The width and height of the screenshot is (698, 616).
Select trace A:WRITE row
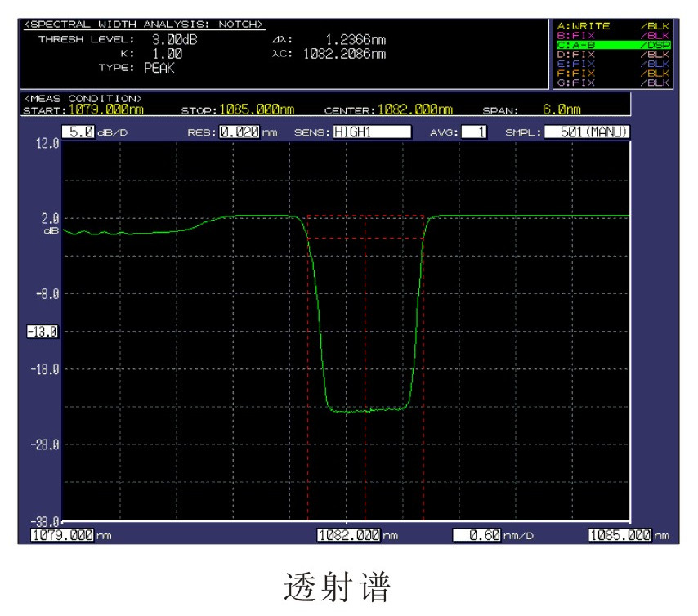tap(613, 26)
